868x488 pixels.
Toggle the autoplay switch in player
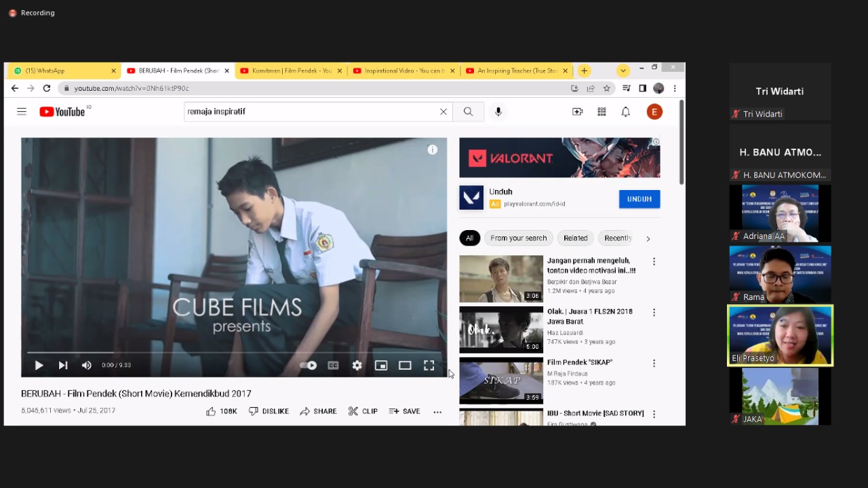[309, 365]
